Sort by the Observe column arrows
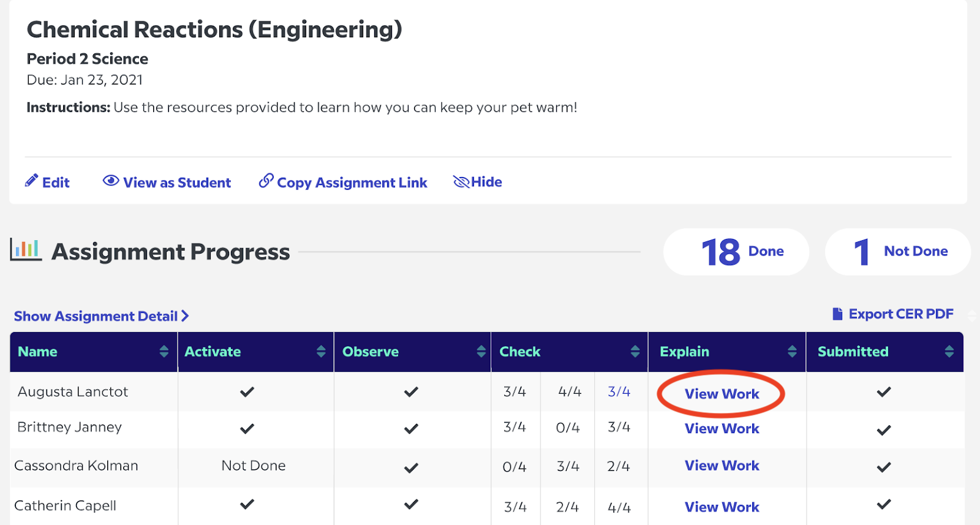 pos(481,352)
